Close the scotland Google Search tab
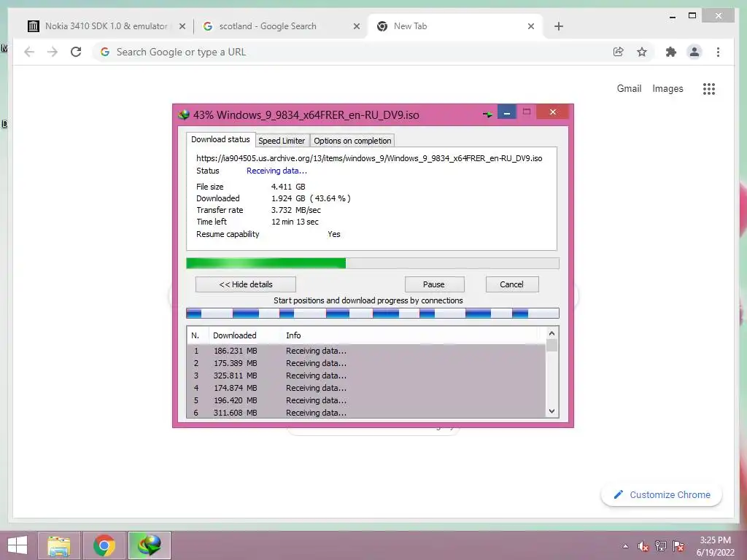This screenshot has width=747, height=560. (356, 26)
